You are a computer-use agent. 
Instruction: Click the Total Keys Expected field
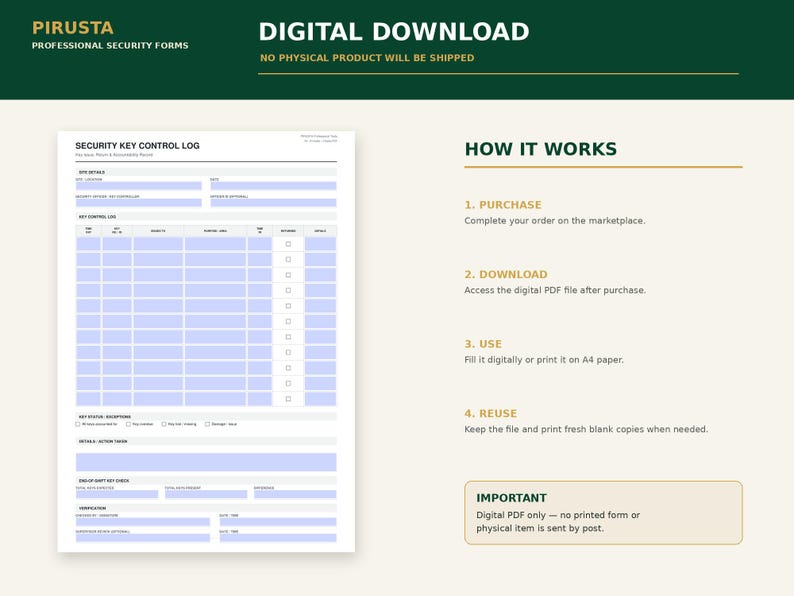pyautogui.click(x=117, y=494)
